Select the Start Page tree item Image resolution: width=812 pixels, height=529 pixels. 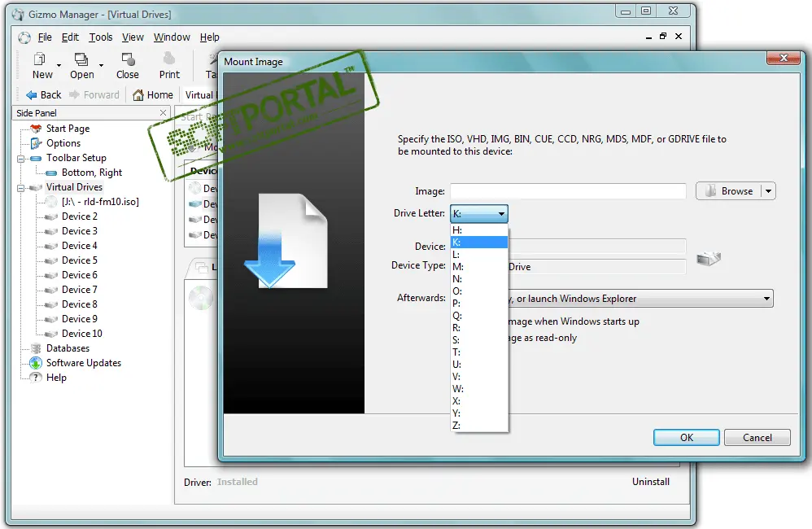(68, 129)
